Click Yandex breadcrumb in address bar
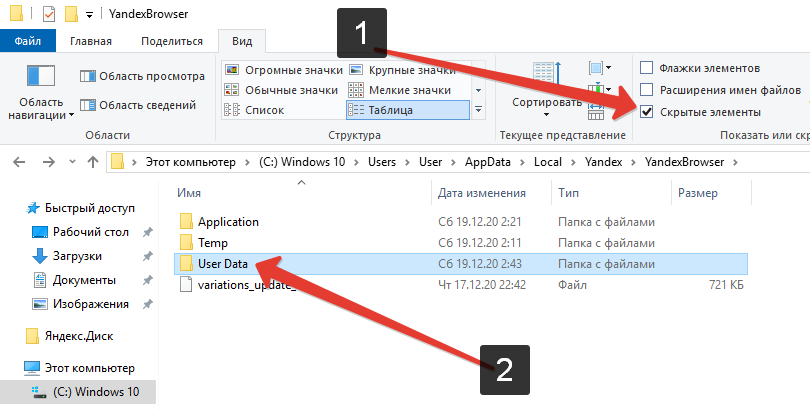 pos(603,162)
